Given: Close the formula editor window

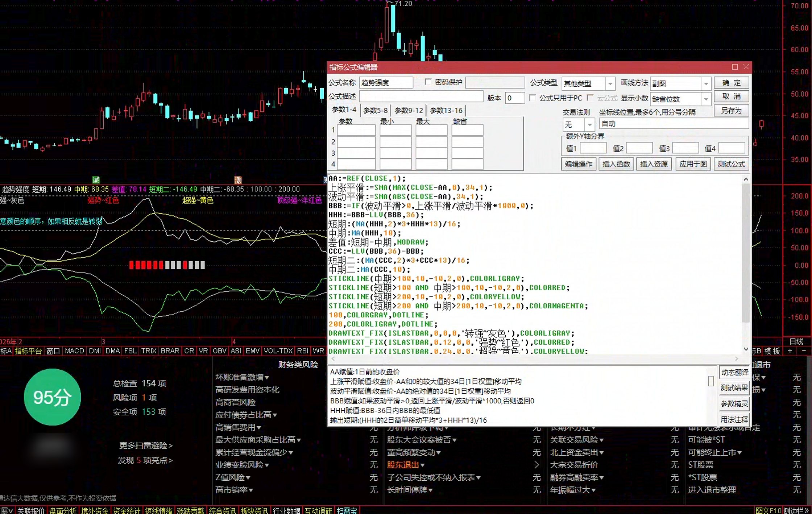Looking at the screenshot, I should click(x=746, y=67).
